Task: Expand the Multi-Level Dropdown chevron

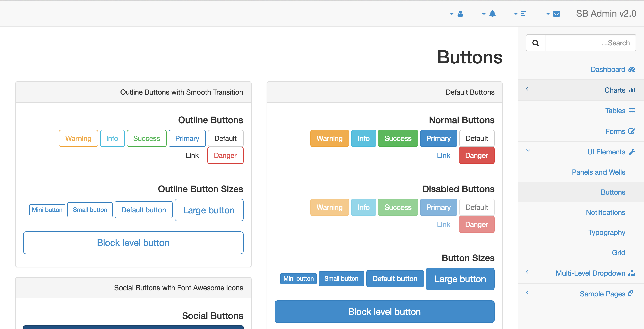Action: click(527, 272)
